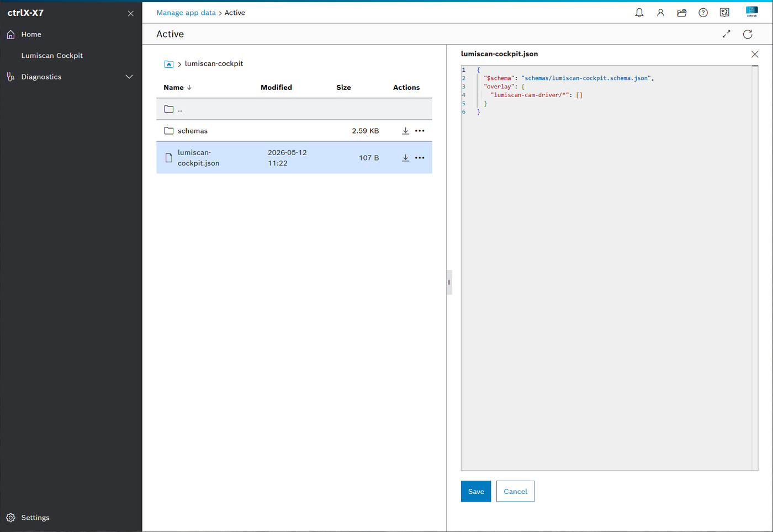
Task: Open more actions for lumiscan-cockpit.json
Action: [x=420, y=158]
